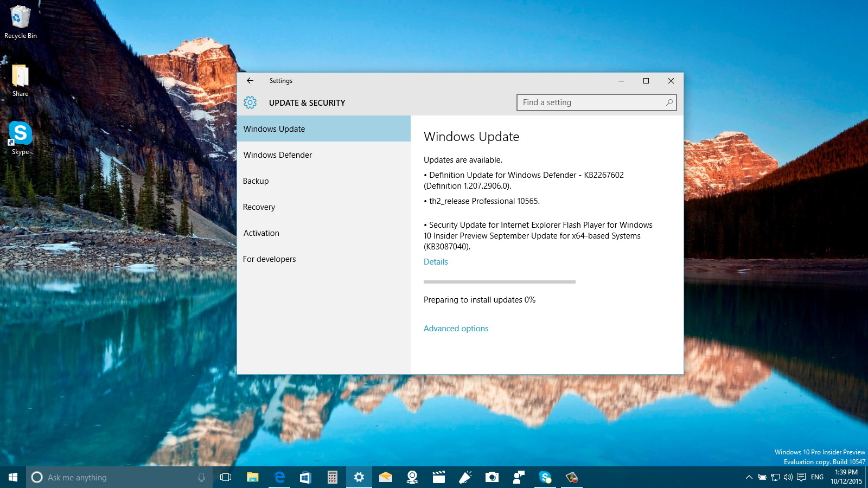Click the Ask me anything Cortana search bar

click(119, 477)
